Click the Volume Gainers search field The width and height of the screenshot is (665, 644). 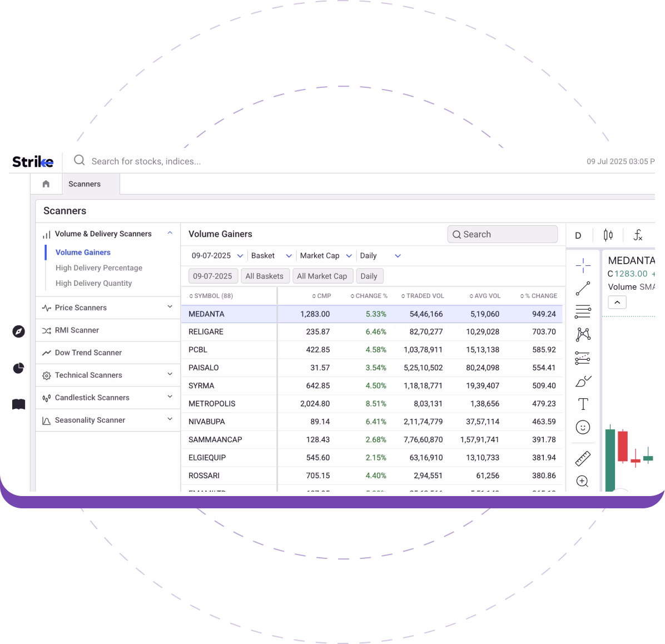click(502, 234)
